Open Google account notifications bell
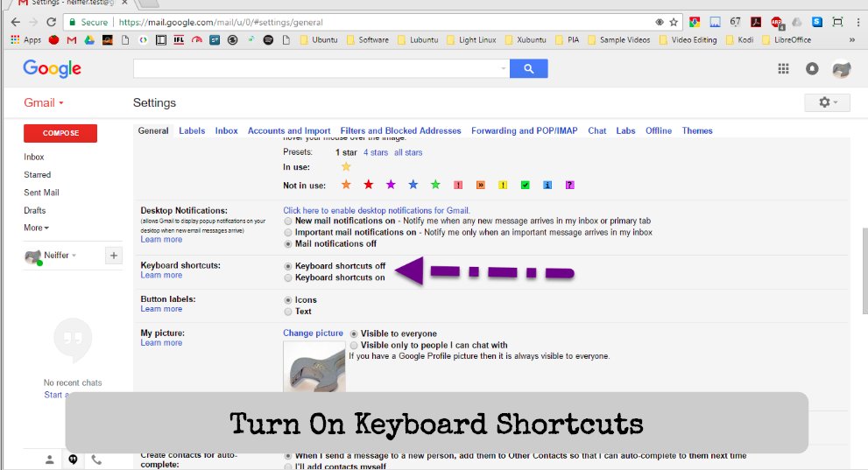Viewport: 868px width, 470px height. (812, 68)
